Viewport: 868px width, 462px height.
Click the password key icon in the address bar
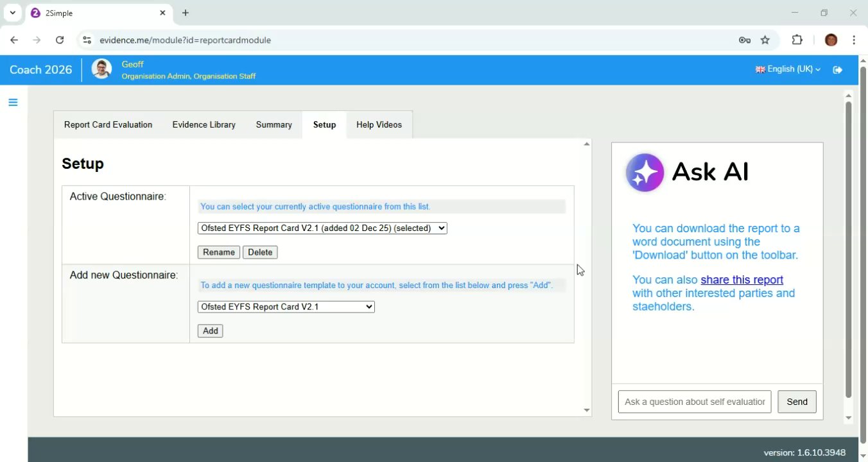(745, 40)
